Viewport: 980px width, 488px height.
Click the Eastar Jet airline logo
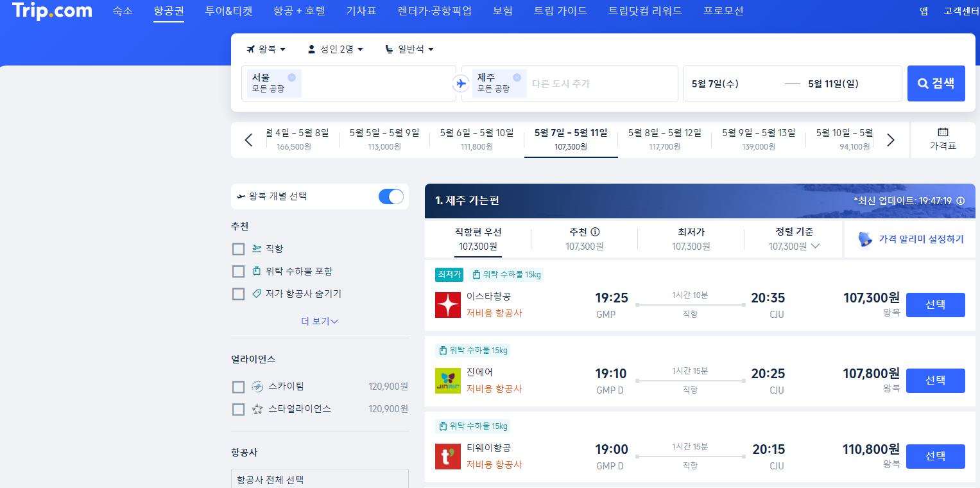pos(448,304)
